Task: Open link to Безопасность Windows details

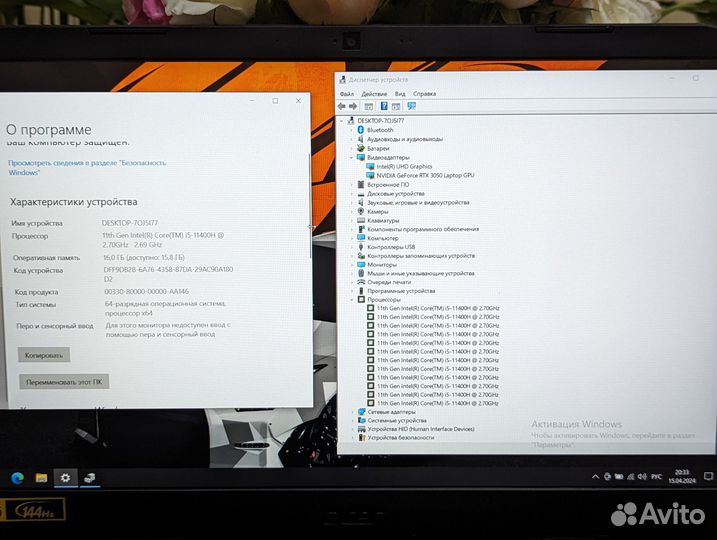Action: tap(87, 167)
